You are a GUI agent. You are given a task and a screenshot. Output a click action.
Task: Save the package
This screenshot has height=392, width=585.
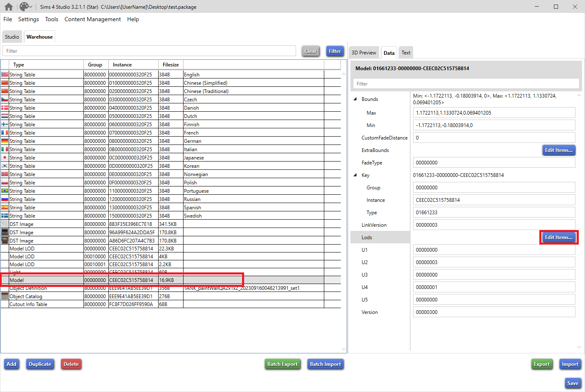573,383
